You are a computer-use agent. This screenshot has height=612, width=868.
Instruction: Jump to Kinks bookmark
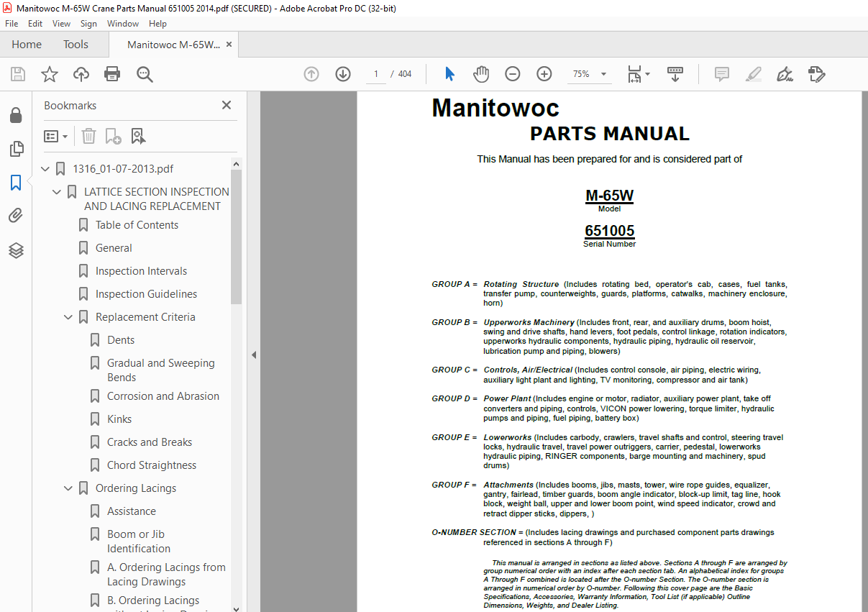point(119,419)
